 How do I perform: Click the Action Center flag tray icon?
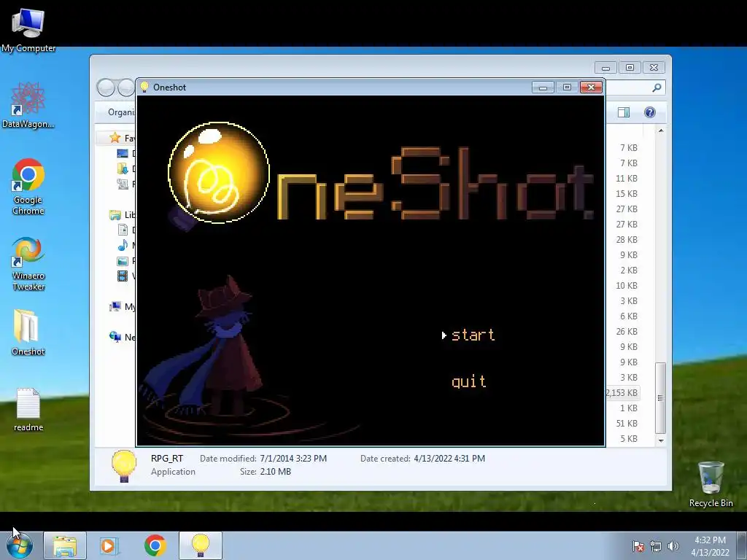tap(638, 546)
